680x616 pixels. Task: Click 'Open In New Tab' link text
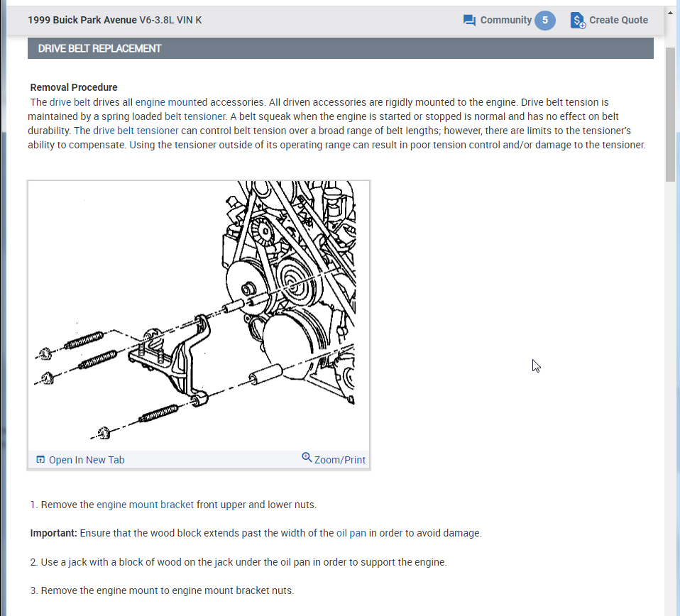pos(87,460)
